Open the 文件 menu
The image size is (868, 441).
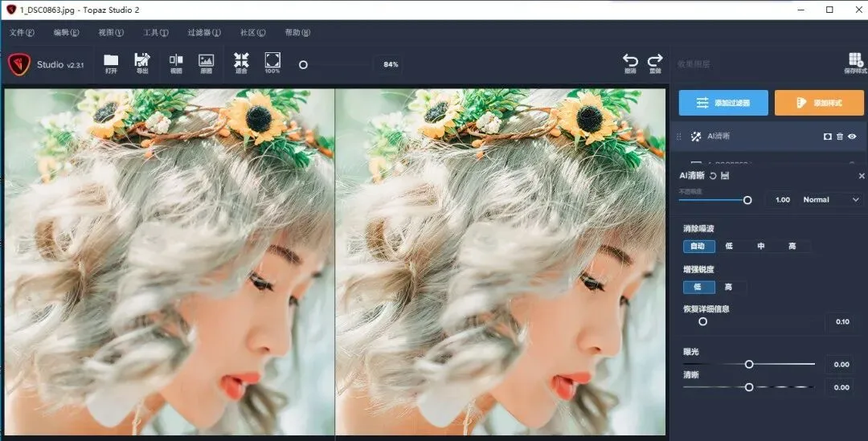click(x=23, y=33)
